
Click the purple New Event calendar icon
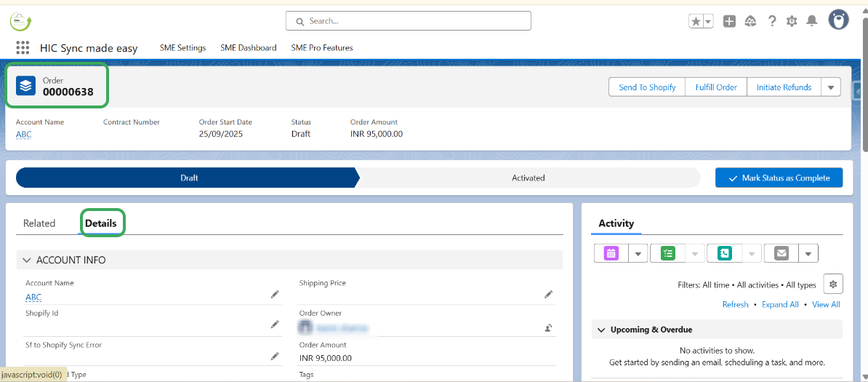tap(611, 253)
